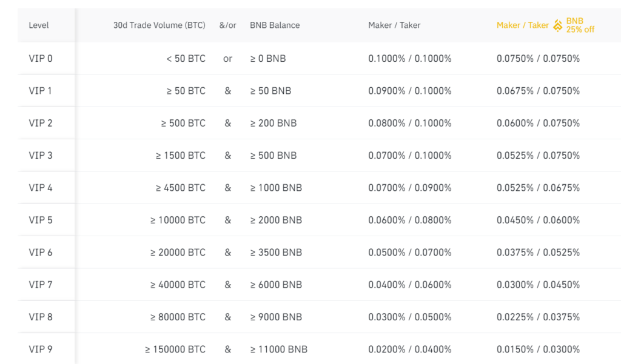Select the VIP 9 row label
This screenshot has height=364, width=621.
(x=41, y=349)
